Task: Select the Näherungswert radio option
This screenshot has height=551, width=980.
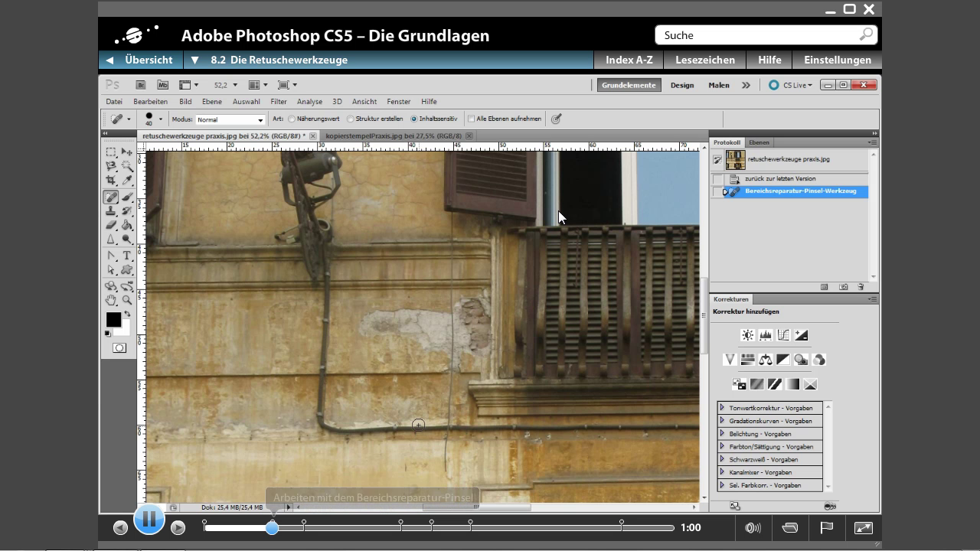Action: (292, 119)
